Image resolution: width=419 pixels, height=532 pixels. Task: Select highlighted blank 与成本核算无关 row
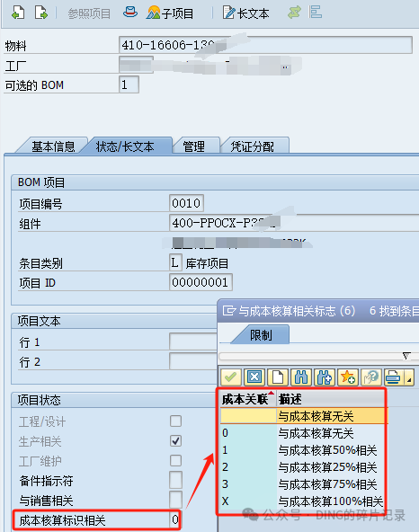303,416
